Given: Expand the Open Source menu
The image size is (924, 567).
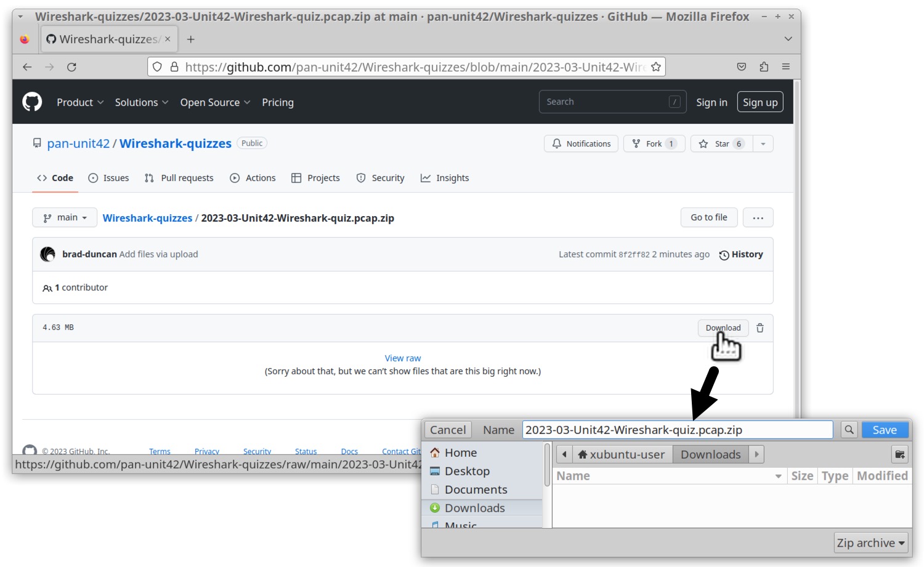Looking at the screenshot, I should (215, 102).
